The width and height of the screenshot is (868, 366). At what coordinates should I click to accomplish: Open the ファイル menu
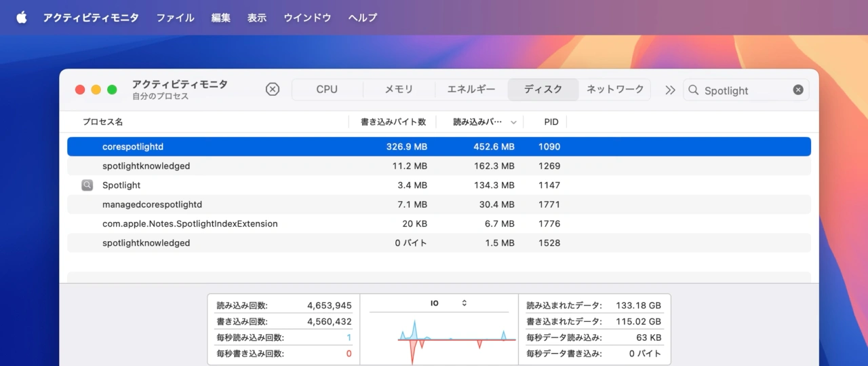[175, 18]
